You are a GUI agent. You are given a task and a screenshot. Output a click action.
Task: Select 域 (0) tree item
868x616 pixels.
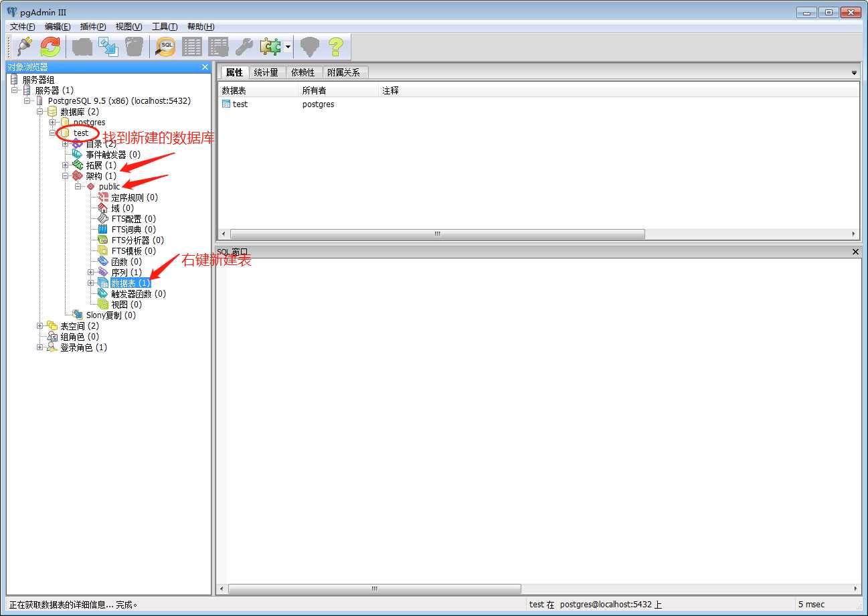pyautogui.click(x=122, y=208)
